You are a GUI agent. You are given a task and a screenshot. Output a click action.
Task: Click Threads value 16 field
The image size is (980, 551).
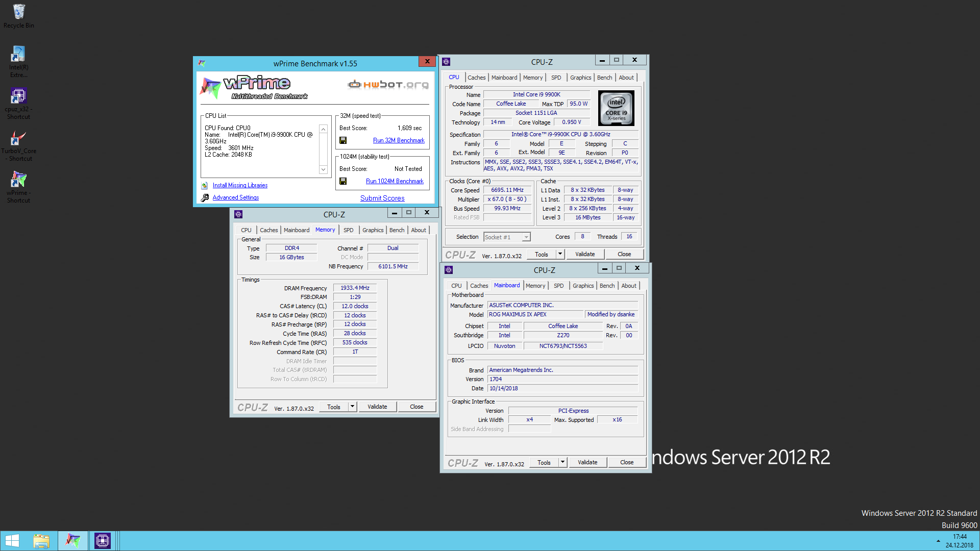(x=629, y=236)
